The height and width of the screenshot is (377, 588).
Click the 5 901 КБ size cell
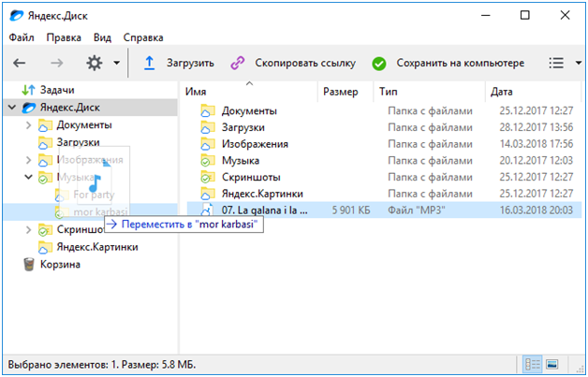point(351,210)
